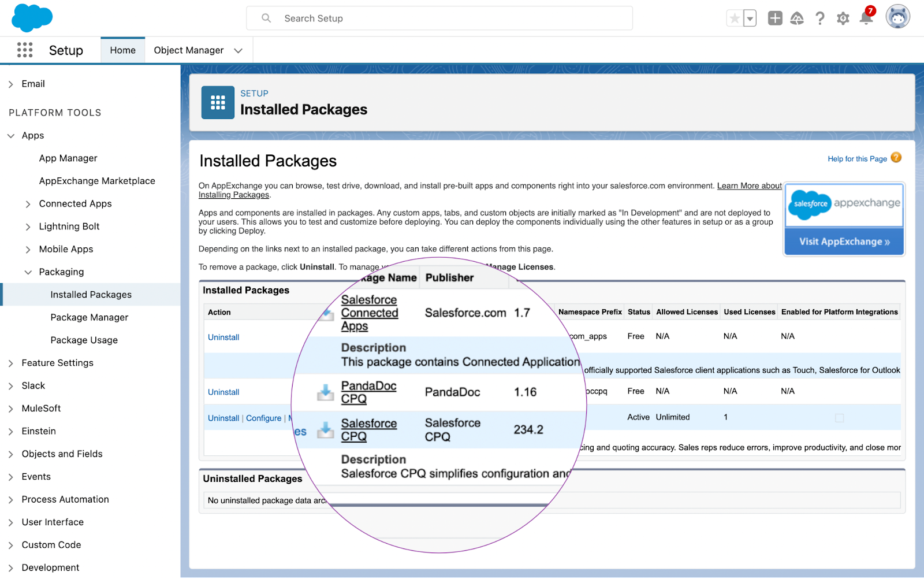This screenshot has width=924, height=579.
Task: Expand the Feature Settings section
Action: (11, 363)
